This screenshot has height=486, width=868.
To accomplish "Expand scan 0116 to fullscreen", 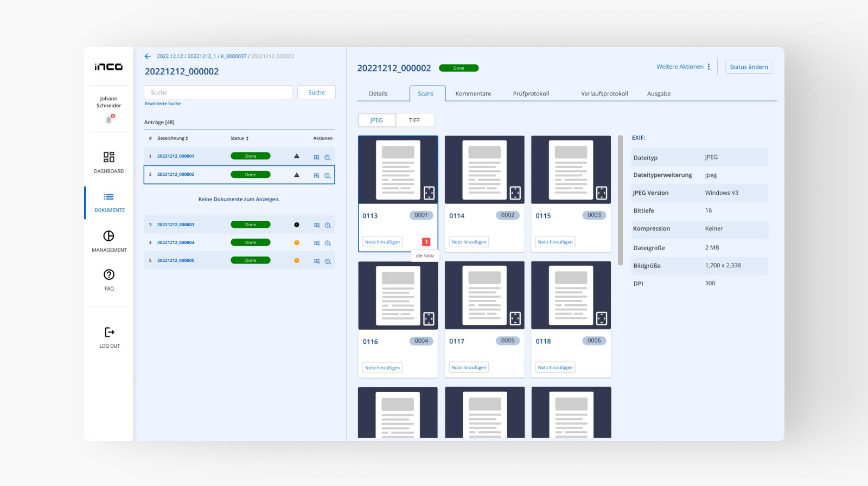I will point(429,318).
